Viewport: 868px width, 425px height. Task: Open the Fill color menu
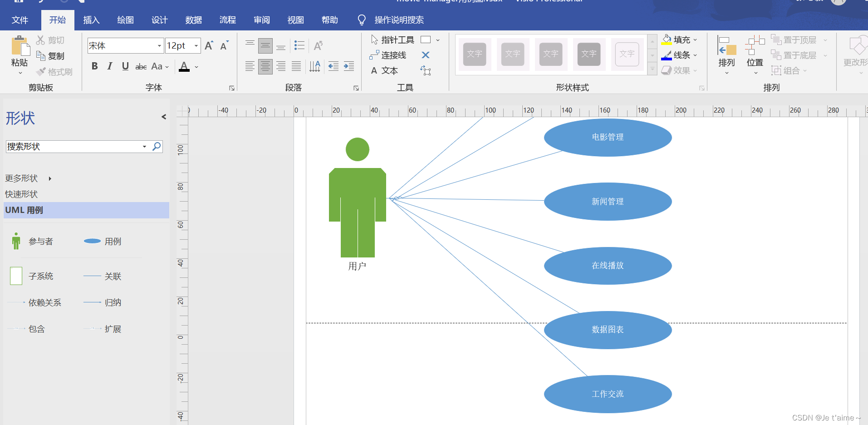click(x=679, y=40)
